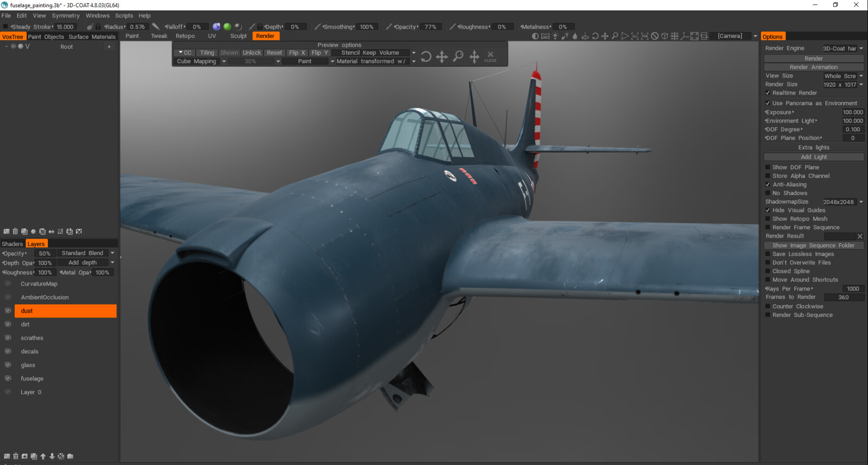The width and height of the screenshot is (868, 465).
Task: Open the Symmetry menu
Action: pyautogui.click(x=66, y=16)
